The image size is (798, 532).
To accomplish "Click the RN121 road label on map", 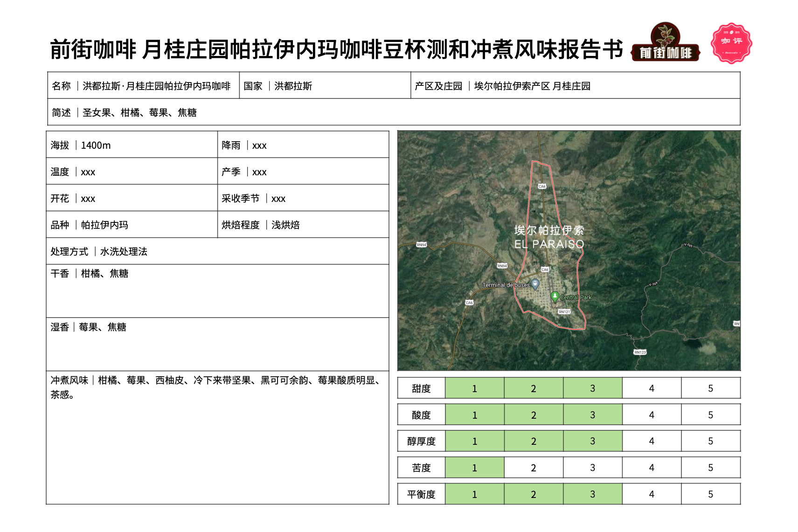I will (564, 311).
